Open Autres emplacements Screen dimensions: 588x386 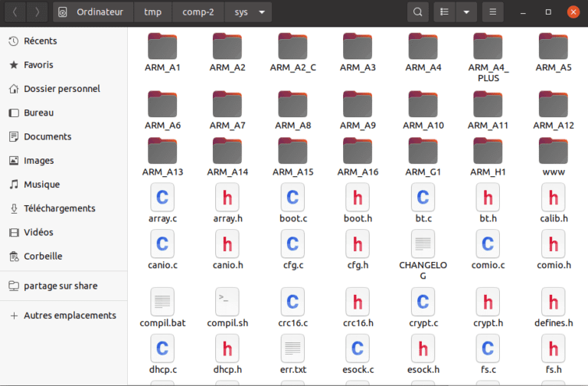click(64, 316)
